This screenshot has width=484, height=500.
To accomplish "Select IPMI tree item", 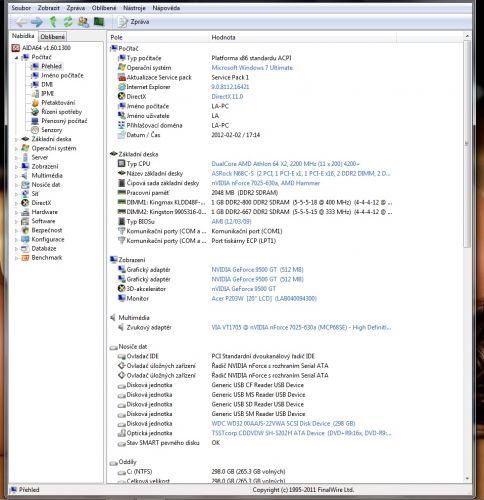I will 48,93.
